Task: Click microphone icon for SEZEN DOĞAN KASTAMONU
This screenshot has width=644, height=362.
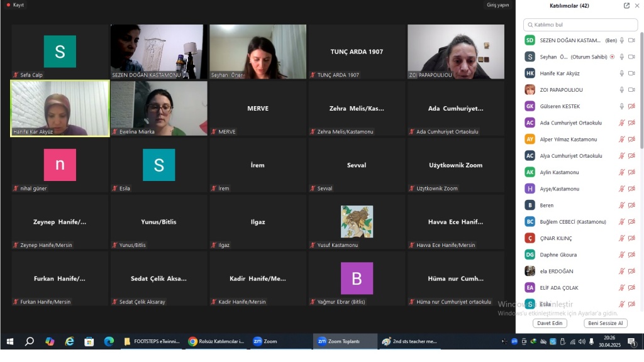Action: 622,40
